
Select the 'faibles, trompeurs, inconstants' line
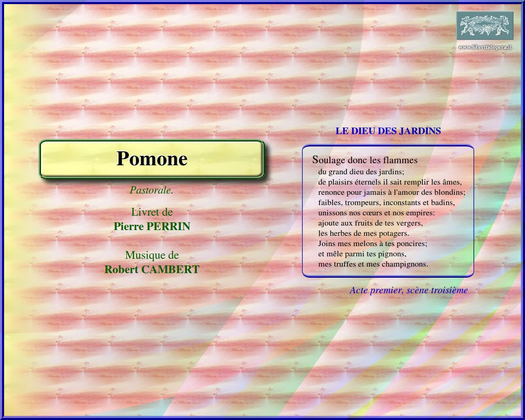tap(386, 203)
